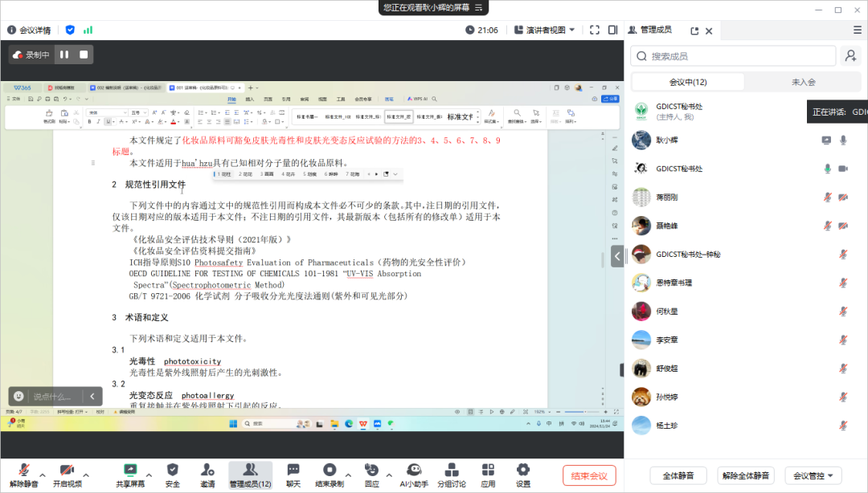This screenshot has width=868, height=493.
Task: Click the meeting timer 21:06
Action: [481, 30]
